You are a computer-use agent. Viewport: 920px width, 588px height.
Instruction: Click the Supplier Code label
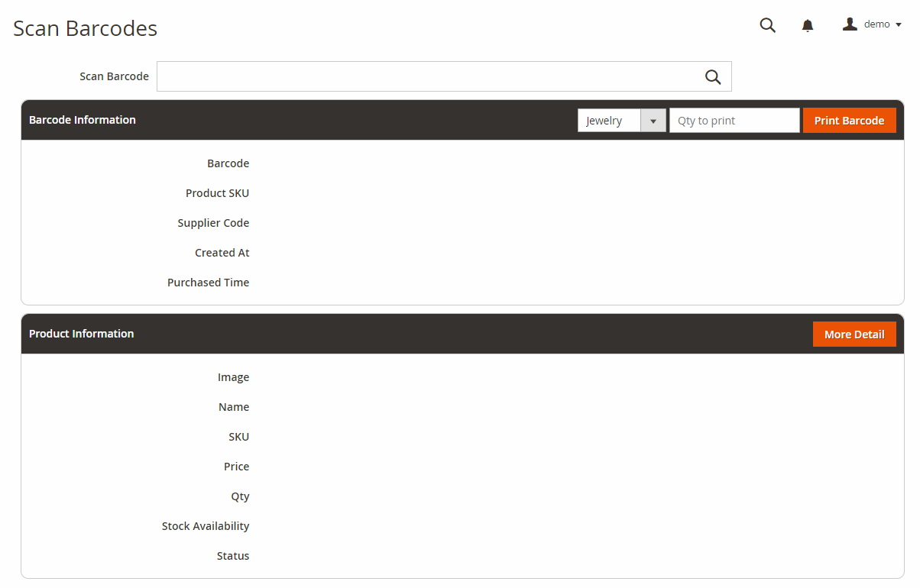click(214, 223)
